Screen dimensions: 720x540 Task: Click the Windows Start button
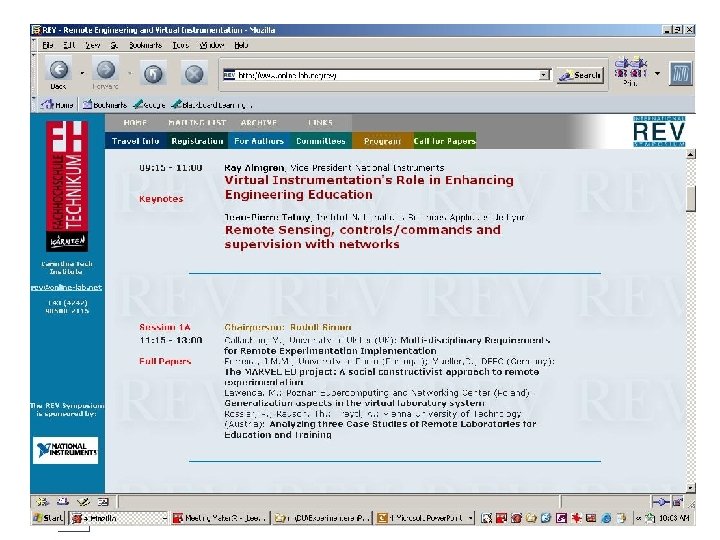(x=48, y=518)
